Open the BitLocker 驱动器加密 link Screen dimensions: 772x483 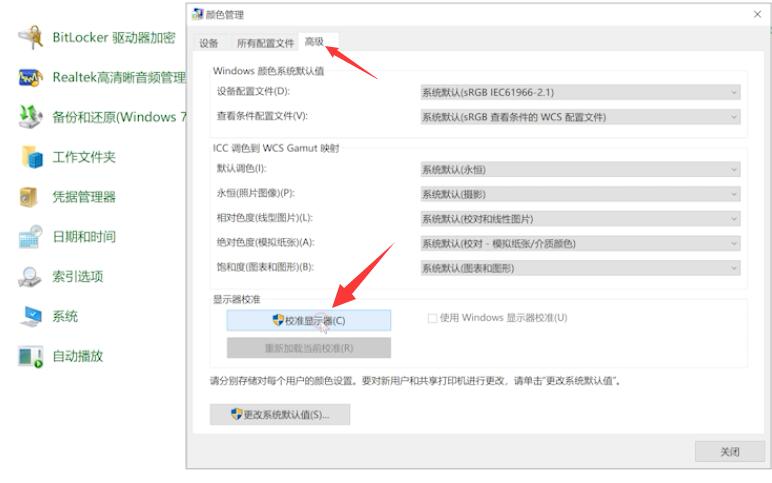[x=114, y=37]
